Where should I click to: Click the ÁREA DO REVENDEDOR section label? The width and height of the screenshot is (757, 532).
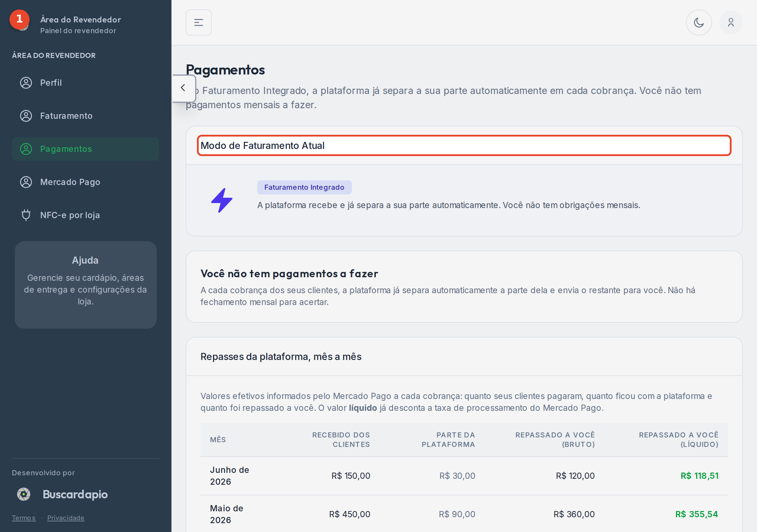[x=54, y=55]
